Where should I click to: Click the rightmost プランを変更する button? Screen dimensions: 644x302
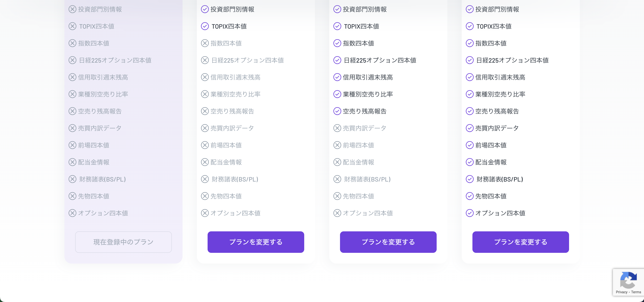(521, 242)
